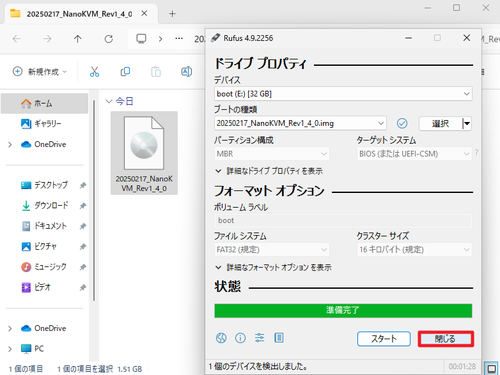Image resolution: width=500 pixels, height=375 pixels.
Task: Expand advanced format options (詳細なフォーマット オプション)
Action: coord(273,267)
